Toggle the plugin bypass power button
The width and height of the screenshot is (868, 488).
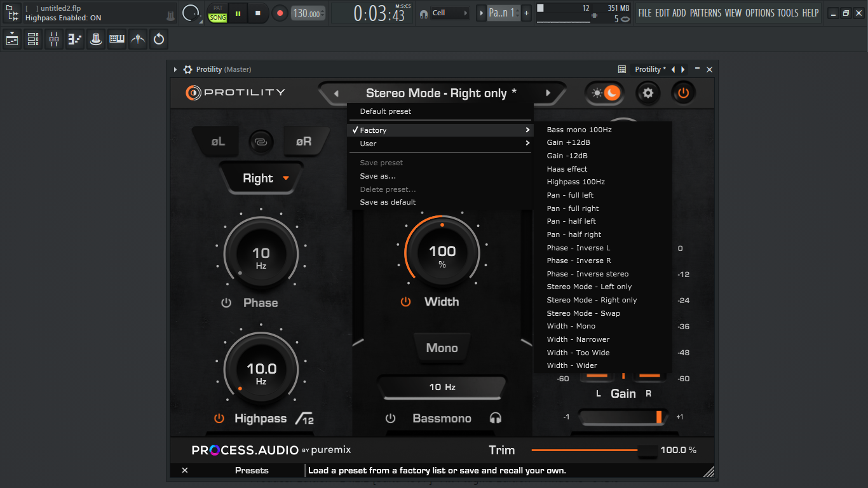click(x=683, y=93)
